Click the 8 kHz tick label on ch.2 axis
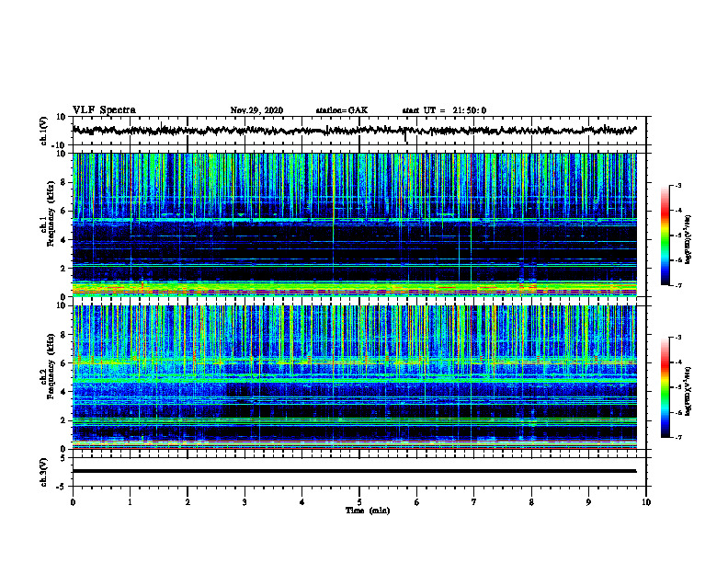The image size is (728, 563). [64, 335]
